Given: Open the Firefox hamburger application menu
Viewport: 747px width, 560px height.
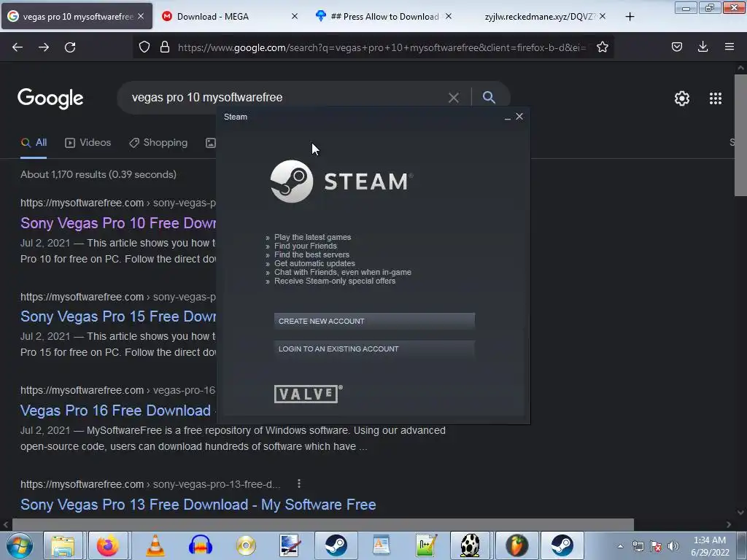Looking at the screenshot, I should click(729, 47).
